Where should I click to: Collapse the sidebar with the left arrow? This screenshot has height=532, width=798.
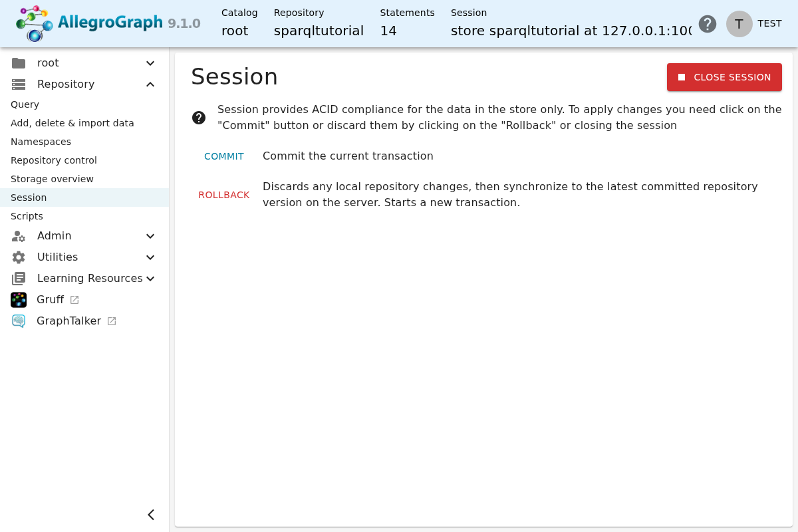pyautogui.click(x=151, y=515)
